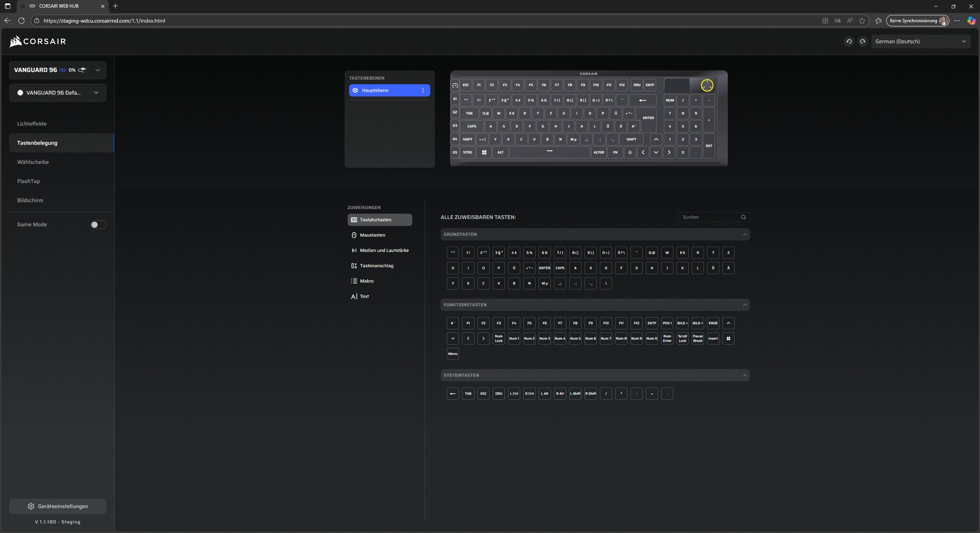This screenshot has width=980, height=533.
Task: Click the undo arrow in header
Action: [849, 41]
